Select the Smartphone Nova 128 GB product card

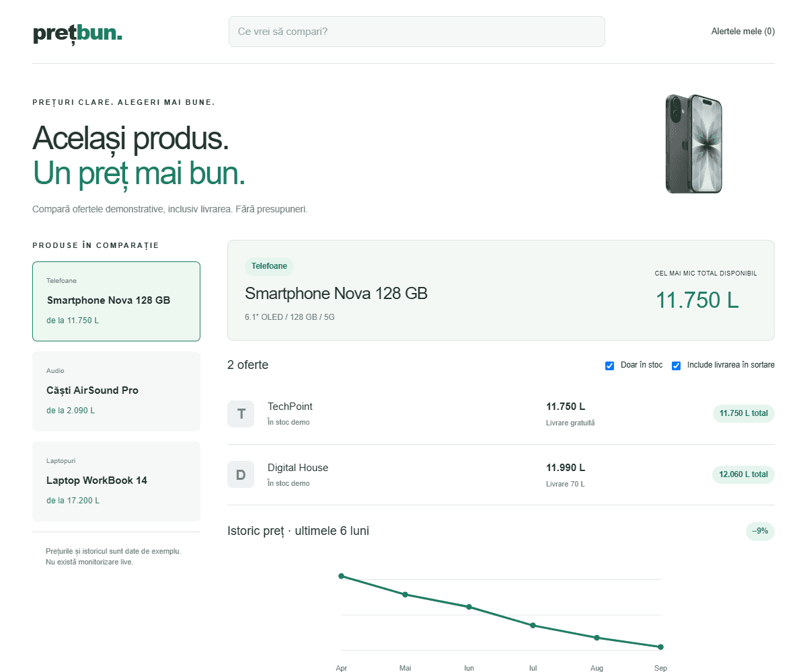coord(116,301)
